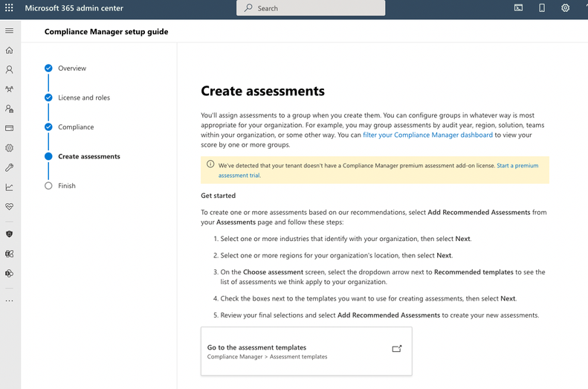Click the Get started subheading
Viewport: 588px width, 389px height.
pyautogui.click(x=219, y=196)
